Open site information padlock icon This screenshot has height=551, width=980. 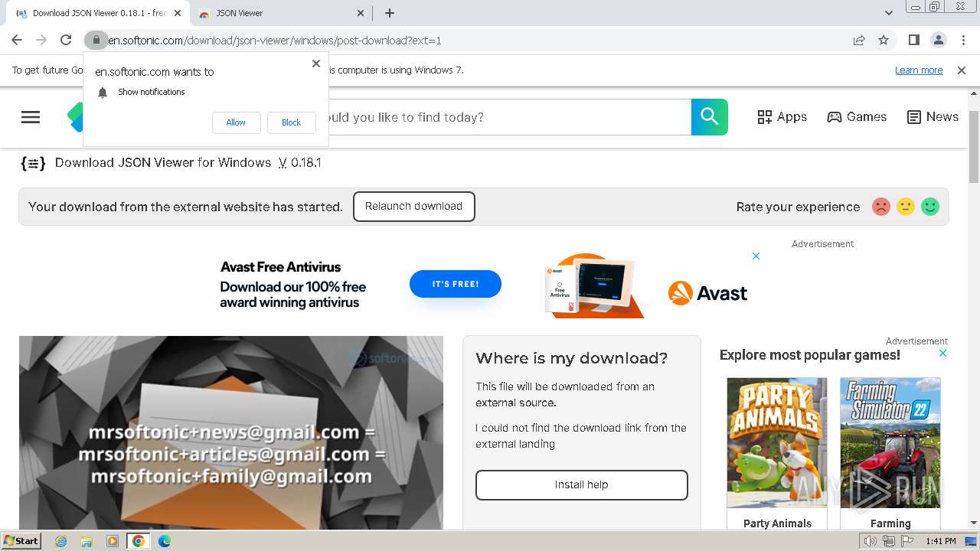pos(95,40)
